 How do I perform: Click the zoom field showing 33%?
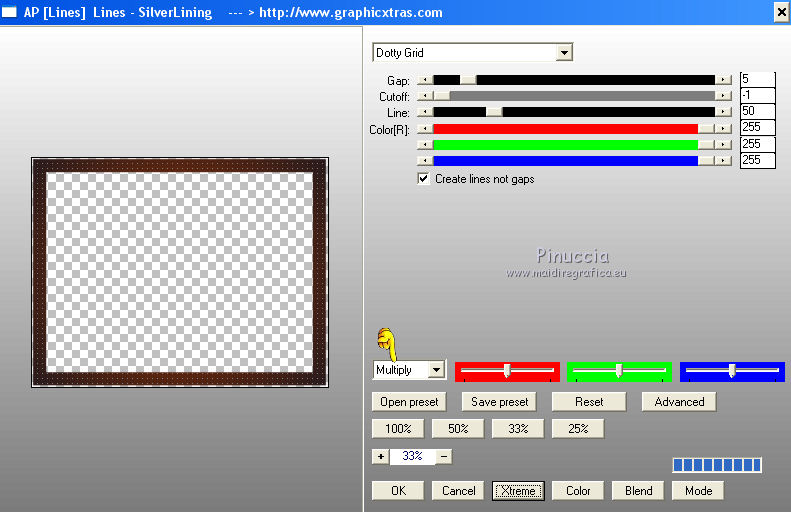[412, 457]
